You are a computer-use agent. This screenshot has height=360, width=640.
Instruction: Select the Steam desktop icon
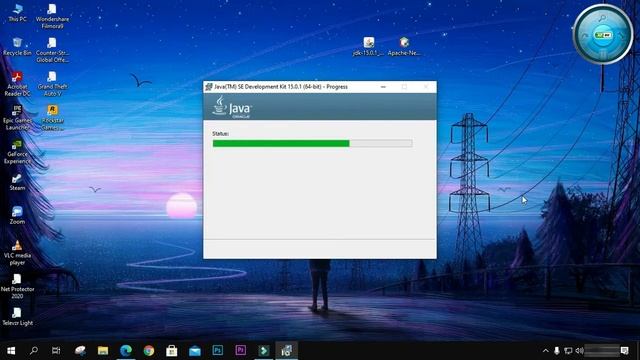(17, 182)
